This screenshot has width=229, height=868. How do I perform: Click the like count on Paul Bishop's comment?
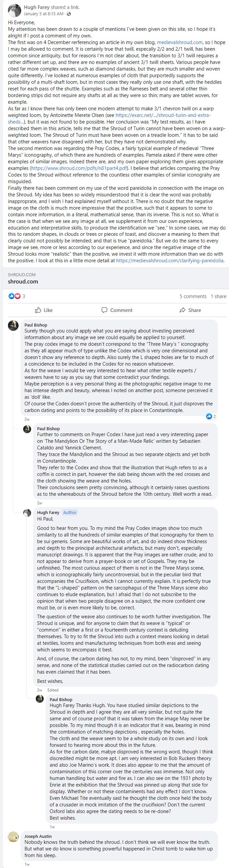[211, 416]
